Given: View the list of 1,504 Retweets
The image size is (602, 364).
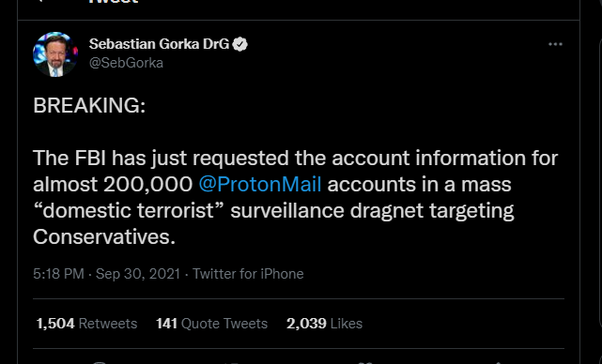Looking at the screenshot, I should coord(86,324).
